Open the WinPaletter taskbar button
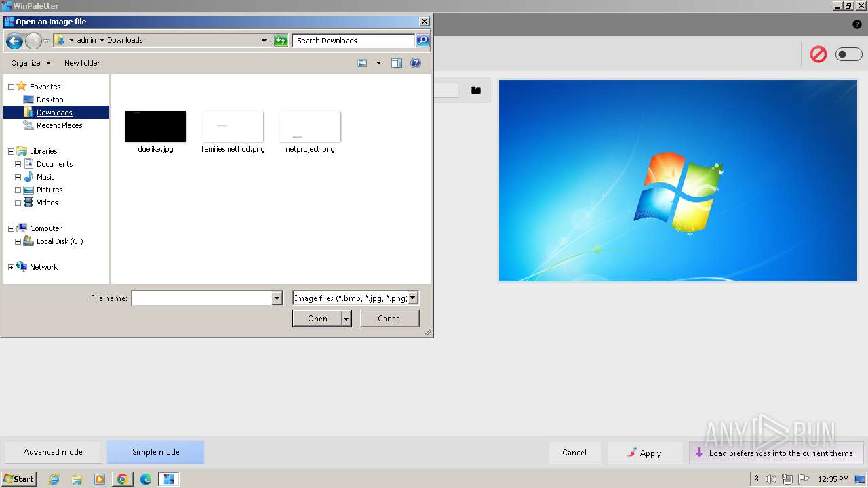The width and height of the screenshot is (868, 488). coord(169,479)
